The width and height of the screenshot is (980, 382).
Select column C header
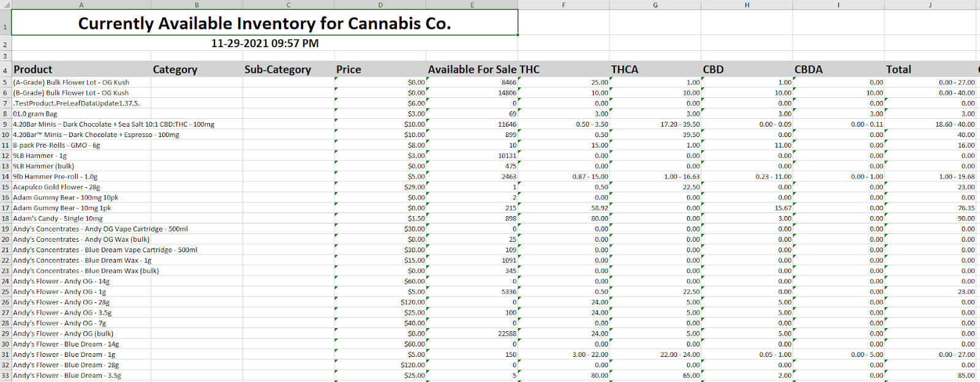(288, 5)
